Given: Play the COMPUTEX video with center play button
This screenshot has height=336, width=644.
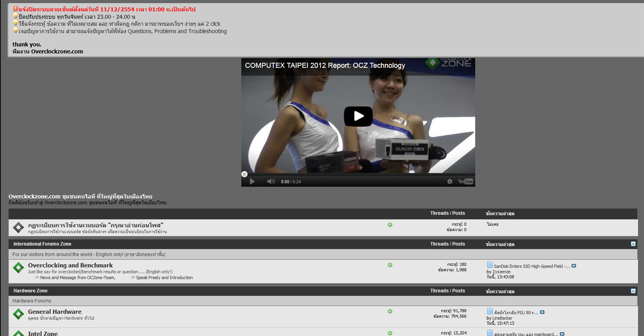Looking at the screenshot, I should coord(358,116).
